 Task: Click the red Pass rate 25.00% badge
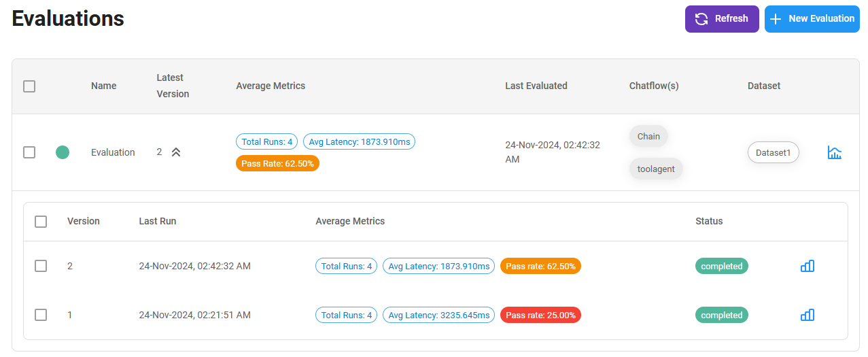[540, 315]
